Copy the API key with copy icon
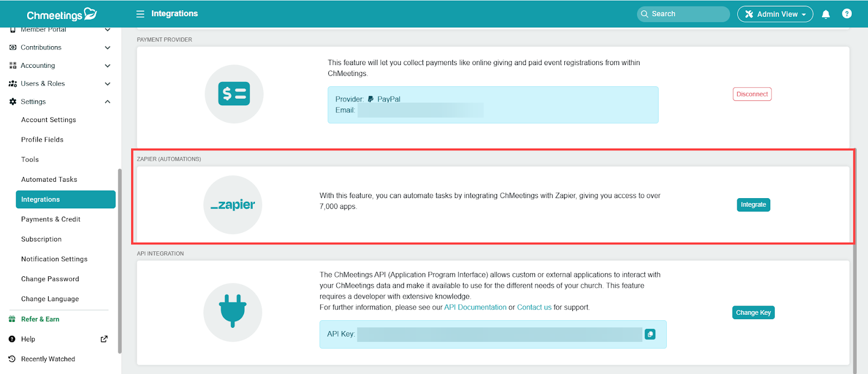 pos(650,334)
